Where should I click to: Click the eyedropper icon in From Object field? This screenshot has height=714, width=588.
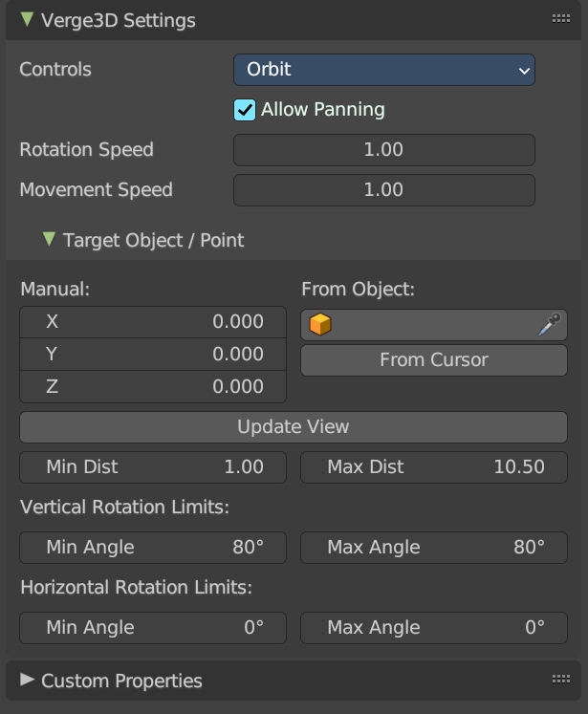click(x=550, y=325)
